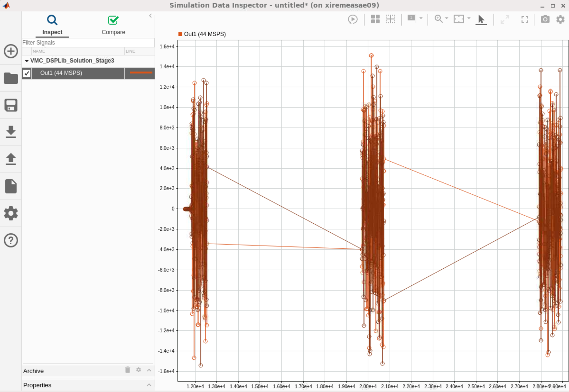Open the subplot layout grid icon
The width and height of the screenshot is (569, 392).
click(x=375, y=19)
